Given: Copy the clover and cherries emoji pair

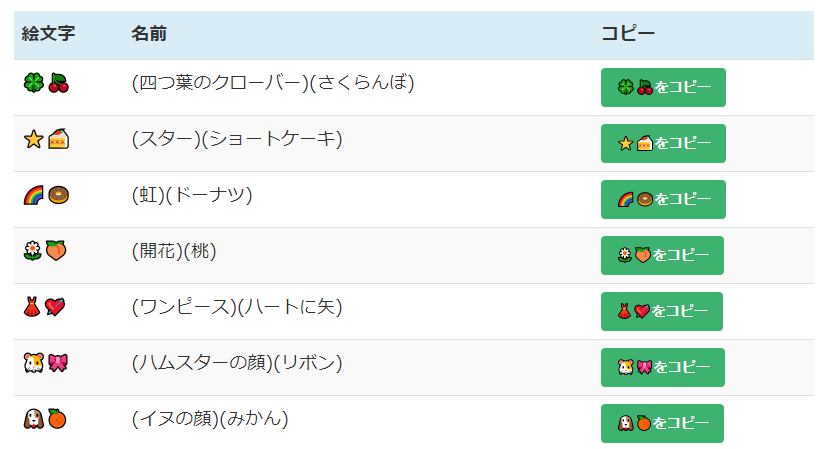Looking at the screenshot, I should click(x=663, y=87).
